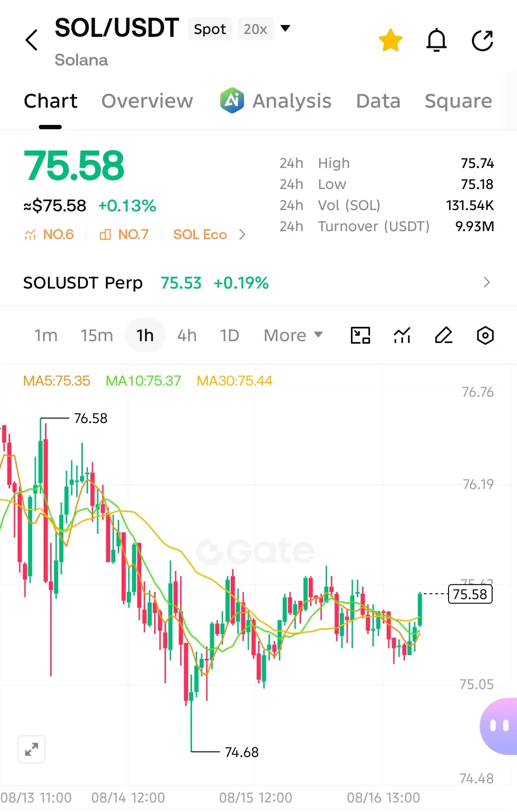Viewport: 517px width, 812px height.
Task: Select the 1m timeframe
Action: 45,335
